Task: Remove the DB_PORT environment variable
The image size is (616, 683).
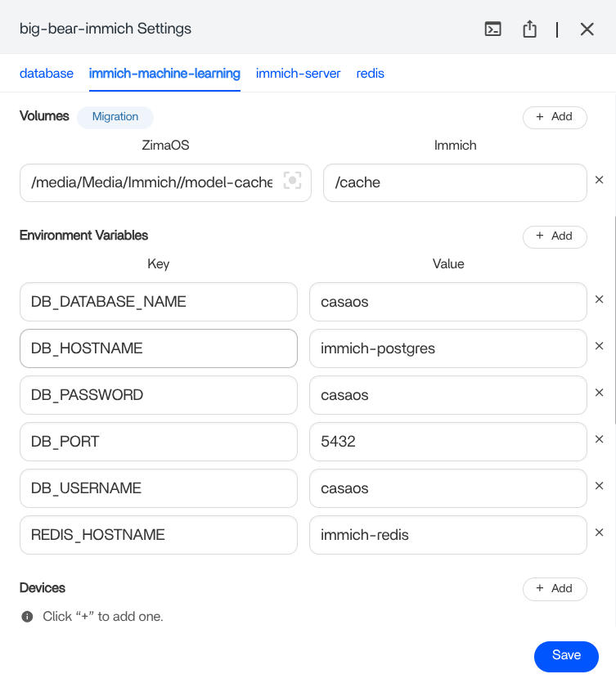Action: tap(599, 439)
